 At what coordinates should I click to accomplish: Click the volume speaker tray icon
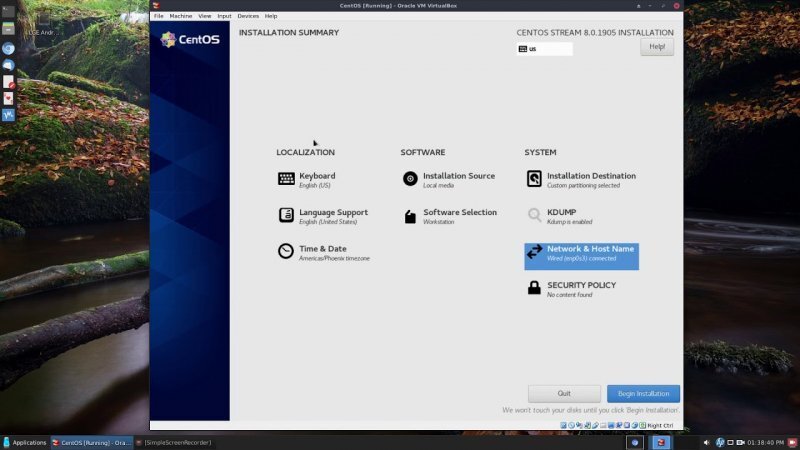pos(706,442)
